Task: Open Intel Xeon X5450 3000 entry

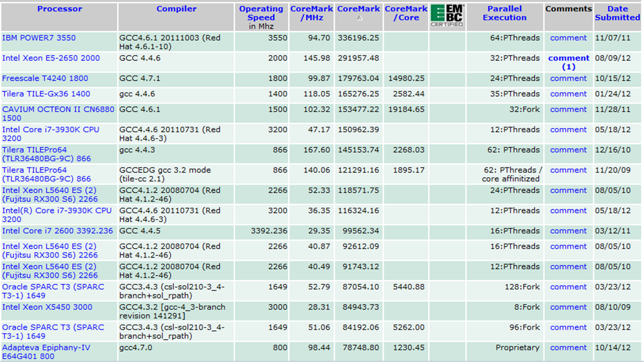Action: (47, 307)
